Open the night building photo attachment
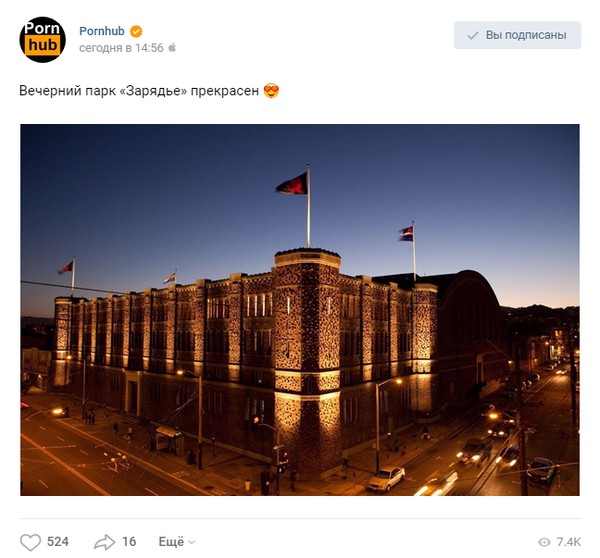The height and width of the screenshot is (558, 600). point(300,310)
